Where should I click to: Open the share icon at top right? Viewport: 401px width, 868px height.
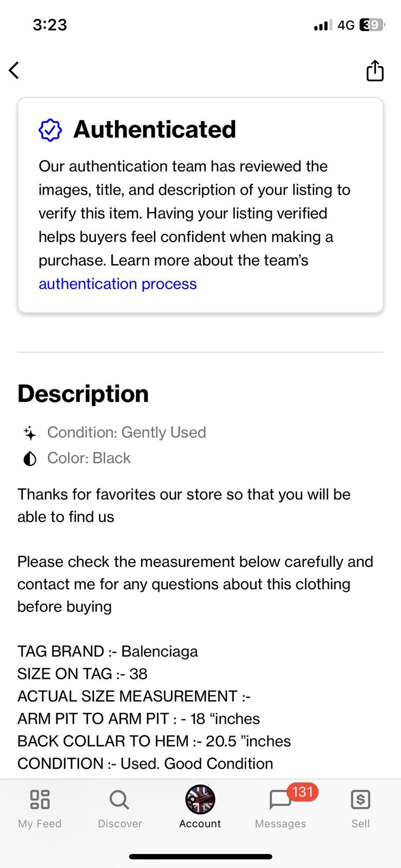[375, 71]
